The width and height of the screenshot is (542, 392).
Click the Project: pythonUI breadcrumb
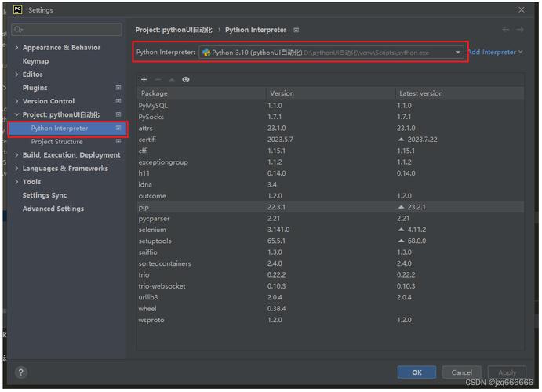point(174,30)
